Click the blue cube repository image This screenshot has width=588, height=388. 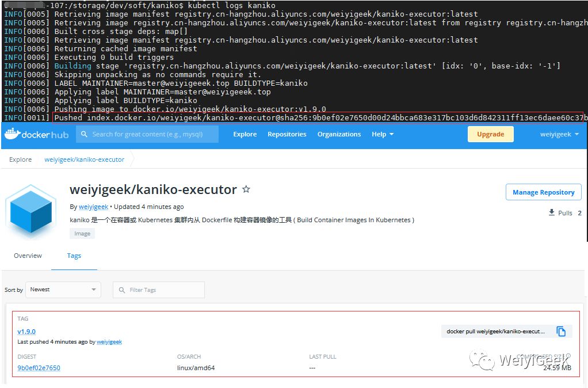[30, 212]
